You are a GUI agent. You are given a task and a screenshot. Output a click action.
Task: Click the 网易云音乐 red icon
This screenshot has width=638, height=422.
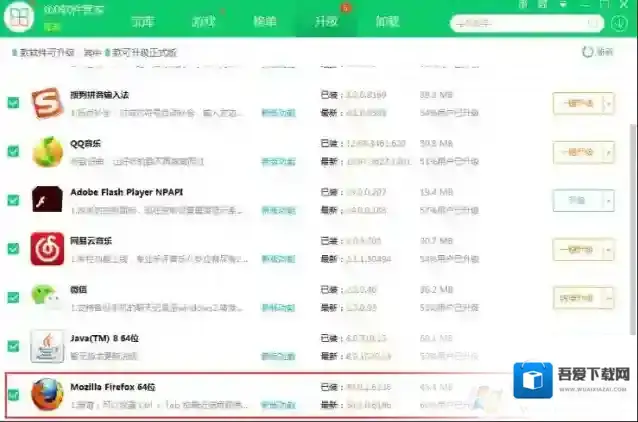pyautogui.click(x=46, y=249)
